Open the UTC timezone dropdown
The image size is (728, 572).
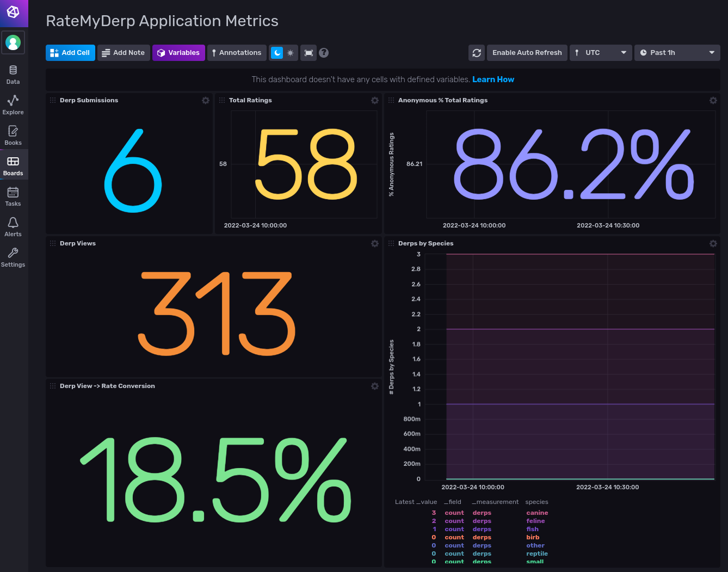(601, 53)
